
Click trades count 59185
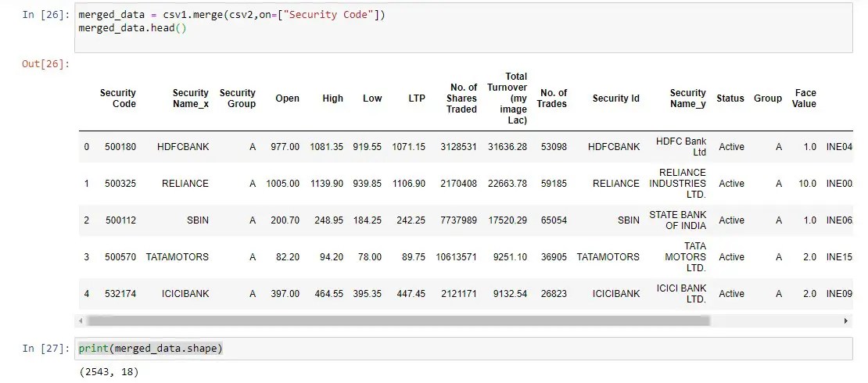554,183
